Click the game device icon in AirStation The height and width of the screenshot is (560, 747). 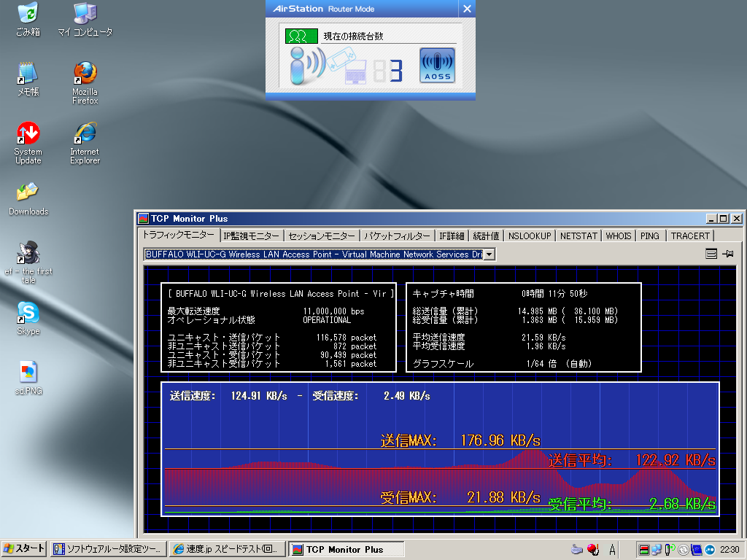[x=340, y=60]
